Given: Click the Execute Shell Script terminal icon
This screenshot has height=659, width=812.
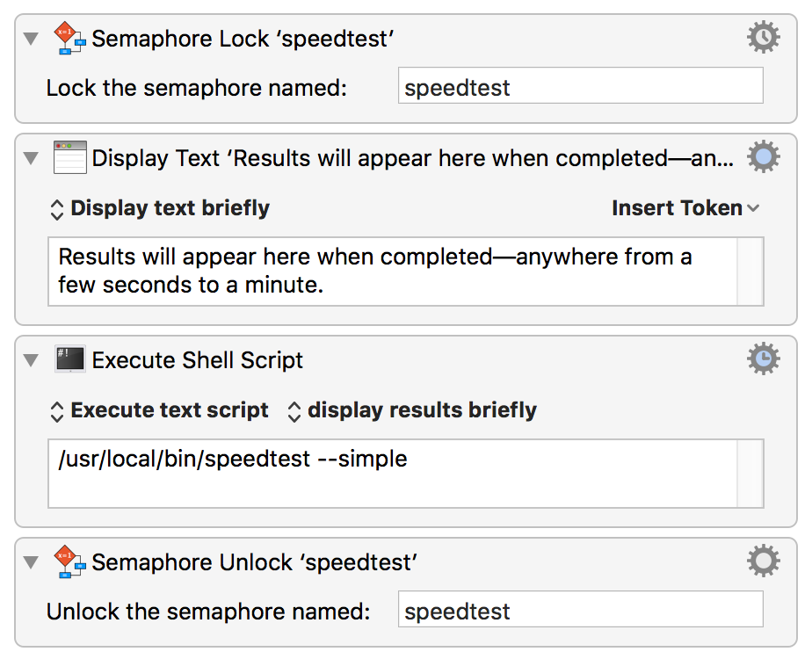Looking at the screenshot, I should [x=70, y=359].
